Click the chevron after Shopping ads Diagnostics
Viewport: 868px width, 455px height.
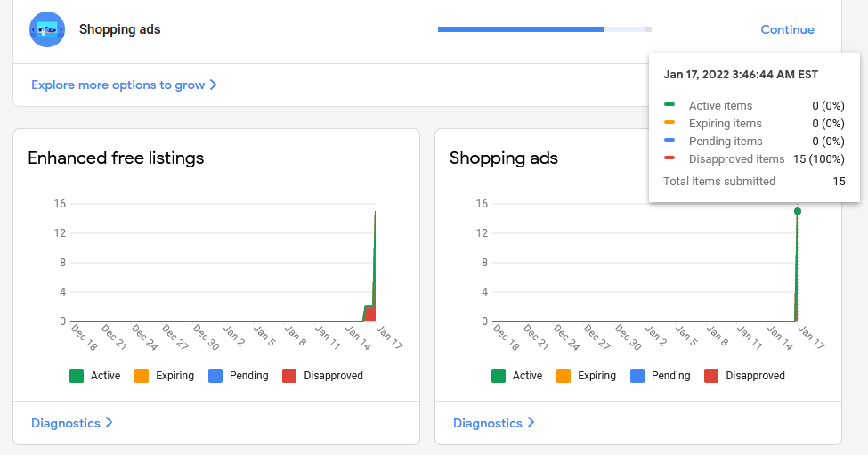point(531,422)
